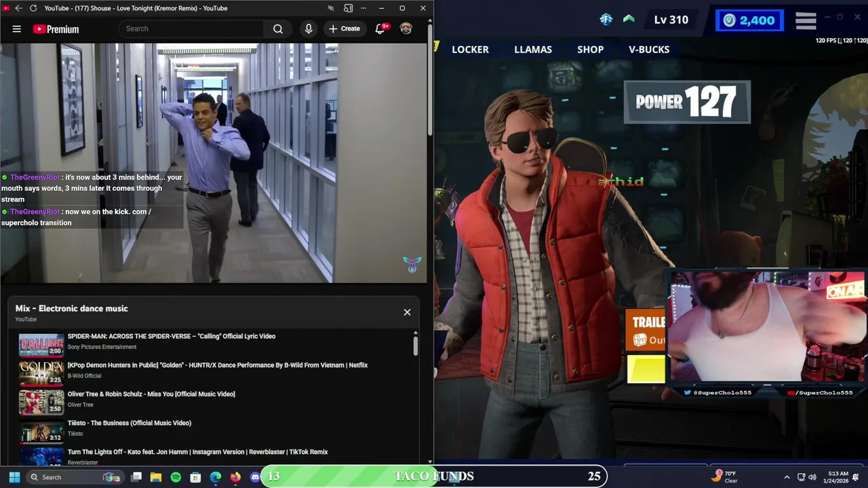Click the POWER 127 badge
Image resolution: width=868 pixels, height=488 pixels.
tap(687, 102)
